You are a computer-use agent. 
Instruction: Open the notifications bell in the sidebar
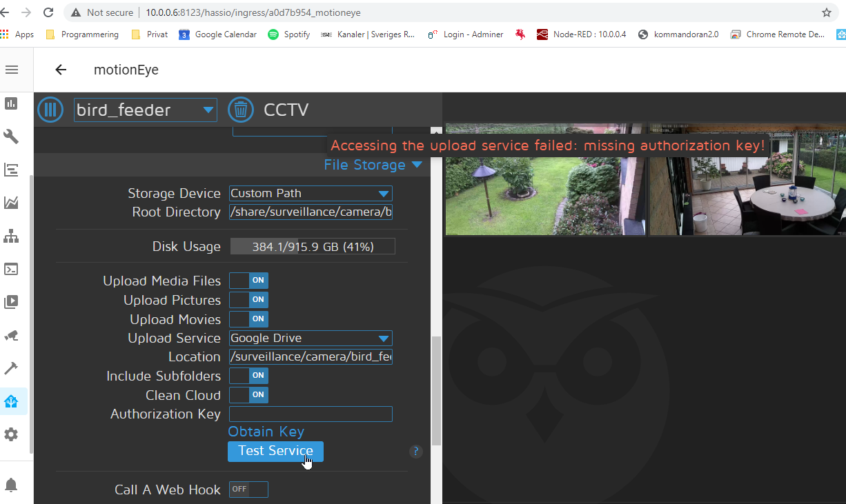point(11,485)
